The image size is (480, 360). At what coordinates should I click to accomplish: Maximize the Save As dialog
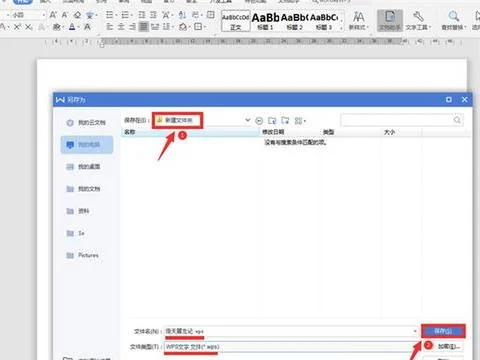coord(449,99)
